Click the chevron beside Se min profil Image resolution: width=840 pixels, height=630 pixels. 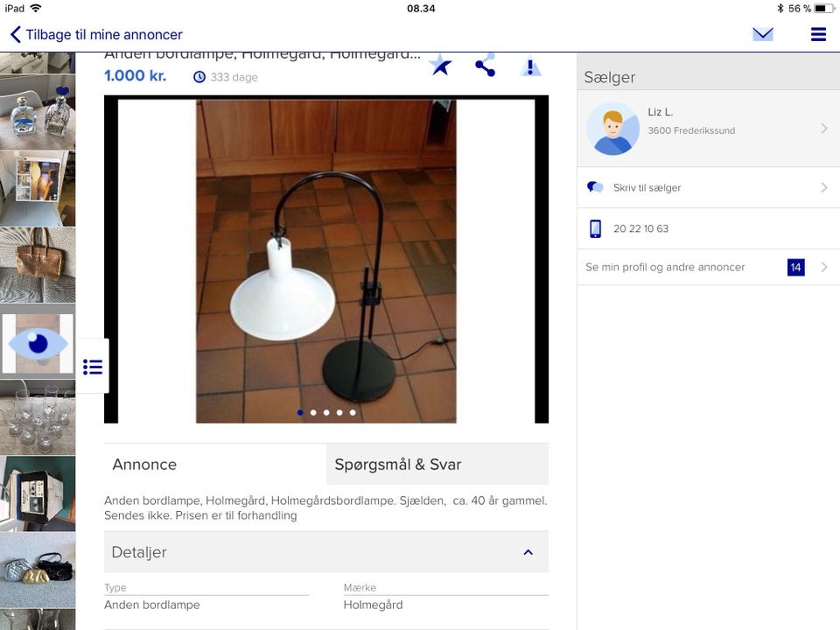click(824, 267)
